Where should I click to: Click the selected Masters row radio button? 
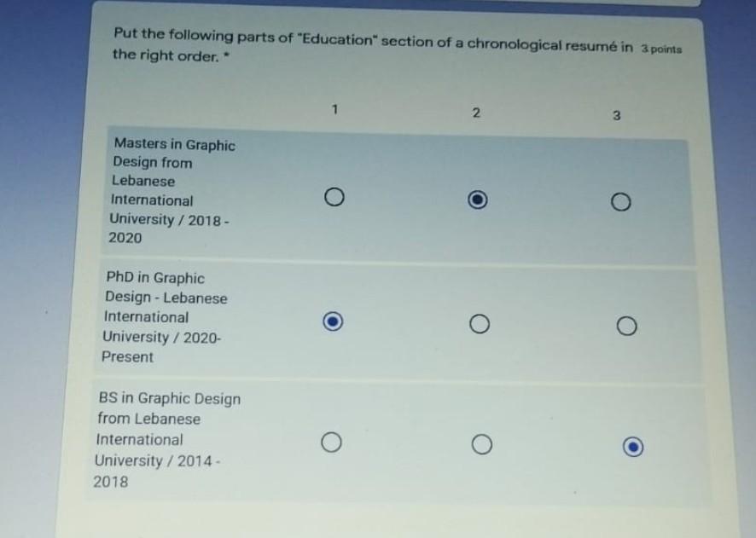tap(479, 199)
